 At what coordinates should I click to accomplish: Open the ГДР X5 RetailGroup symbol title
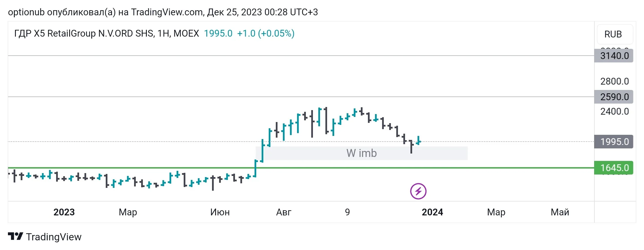coord(107,33)
